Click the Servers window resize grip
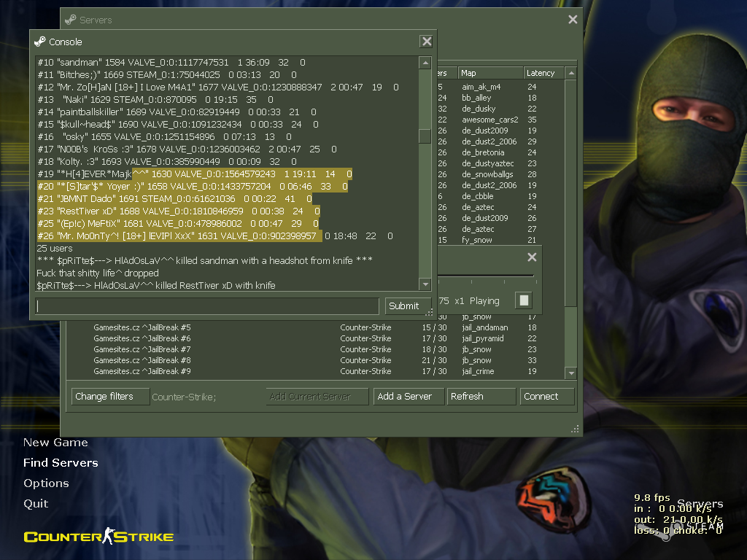The image size is (747, 560). tap(575, 429)
